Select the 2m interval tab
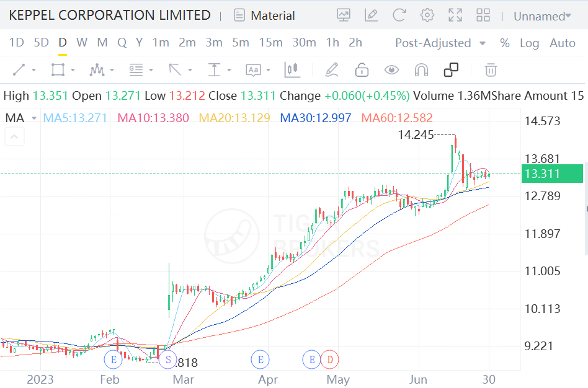 [187, 43]
